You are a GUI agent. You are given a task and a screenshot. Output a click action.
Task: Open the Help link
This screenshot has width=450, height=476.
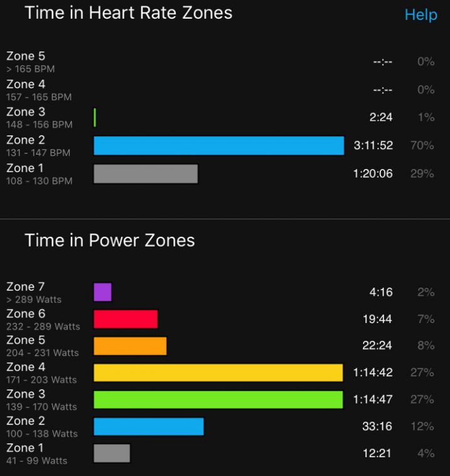(421, 15)
